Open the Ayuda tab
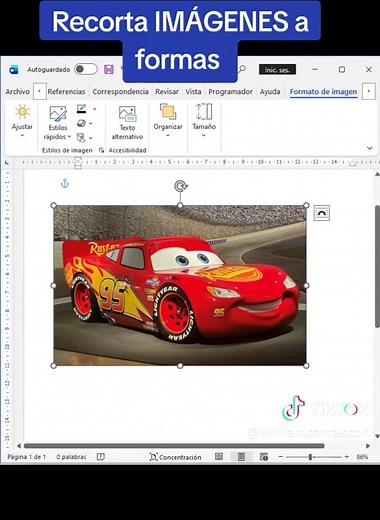380x520 pixels. click(x=270, y=91)
